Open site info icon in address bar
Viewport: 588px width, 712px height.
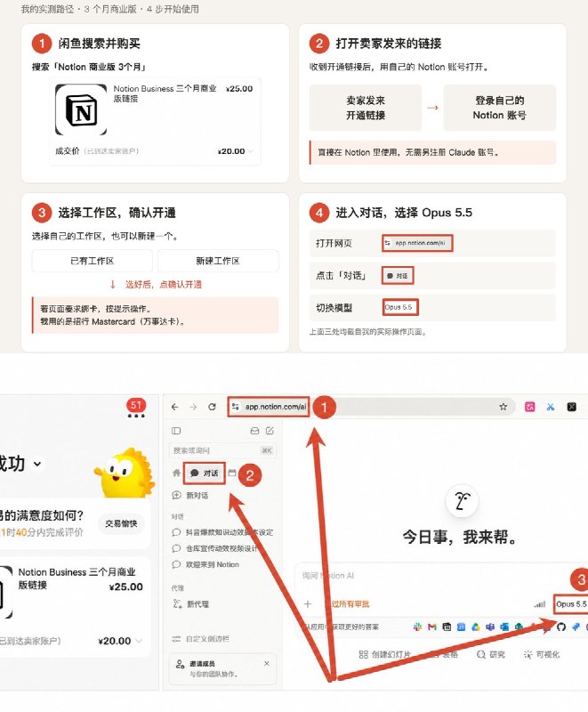[x=235, y=407]
